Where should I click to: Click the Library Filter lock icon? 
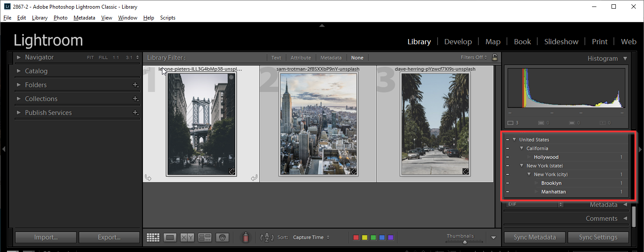pos(495,57)
